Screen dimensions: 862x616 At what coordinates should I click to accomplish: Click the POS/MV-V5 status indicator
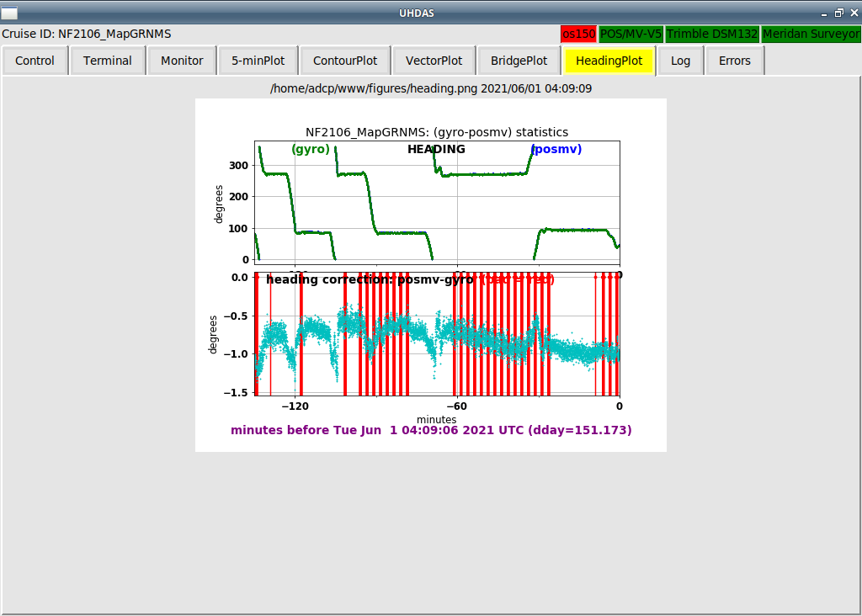(631, 34)
